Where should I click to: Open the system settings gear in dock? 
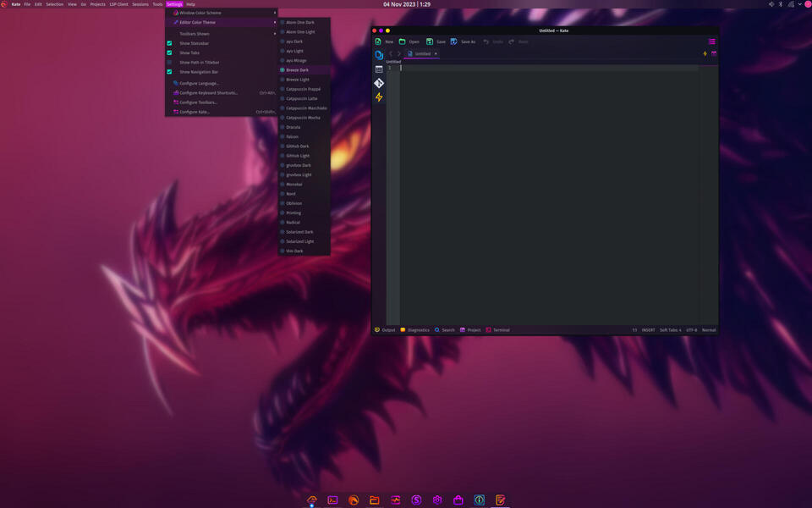[437, 500]
